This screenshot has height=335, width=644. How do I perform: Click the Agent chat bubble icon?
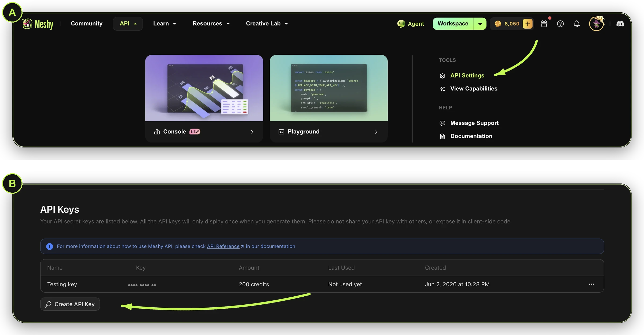401,24
